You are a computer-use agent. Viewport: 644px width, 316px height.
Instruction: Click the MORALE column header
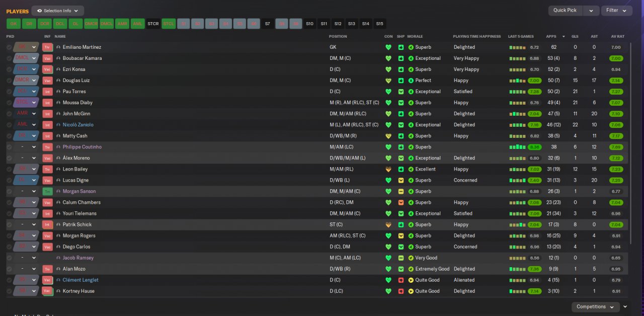(x=415, y=37)
